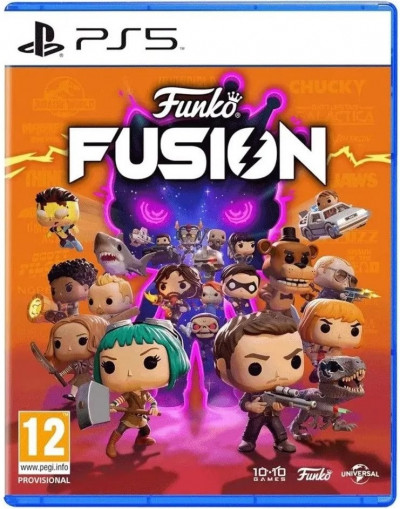Select the grey shark character

click(x=119, y=254)
